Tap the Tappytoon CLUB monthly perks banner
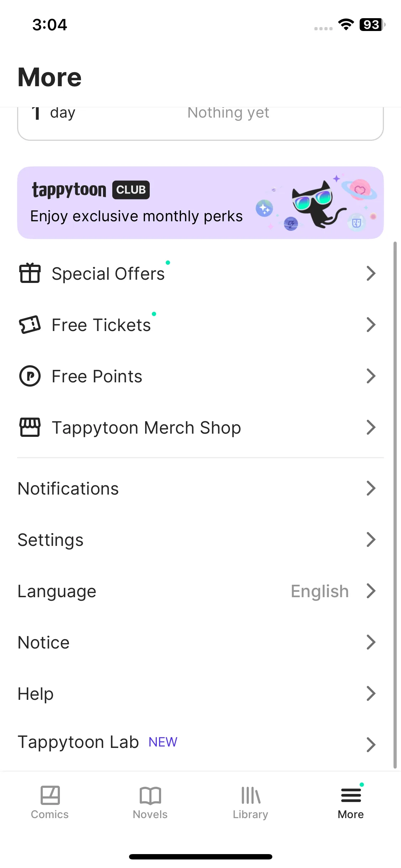The image size is (401, 868). [200, 203]
